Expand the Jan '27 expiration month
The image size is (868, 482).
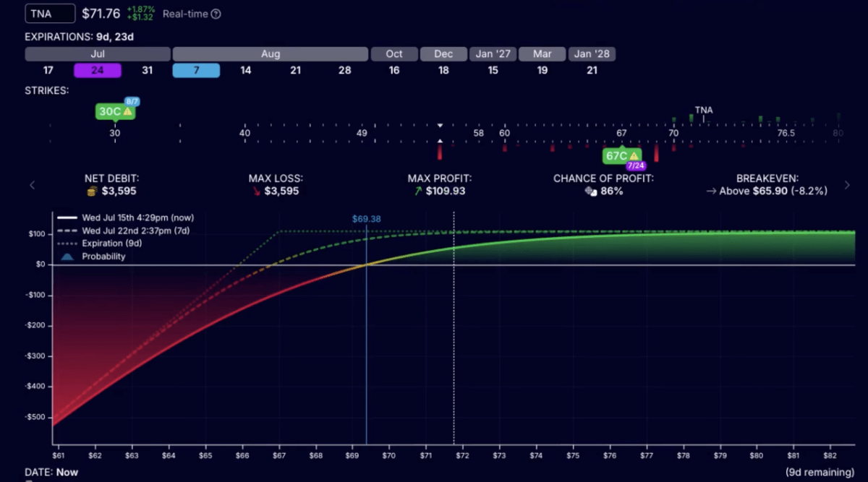click(493, 54)
